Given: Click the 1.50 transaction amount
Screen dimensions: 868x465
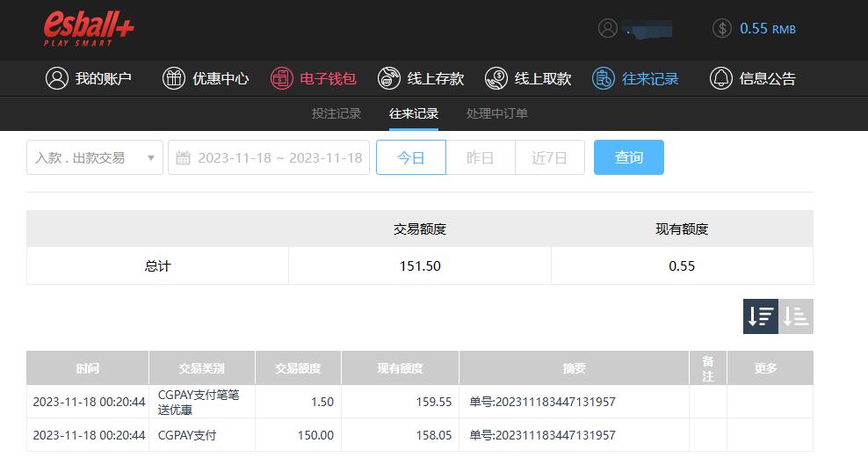Looking at the screenshot, I should 322,402.
